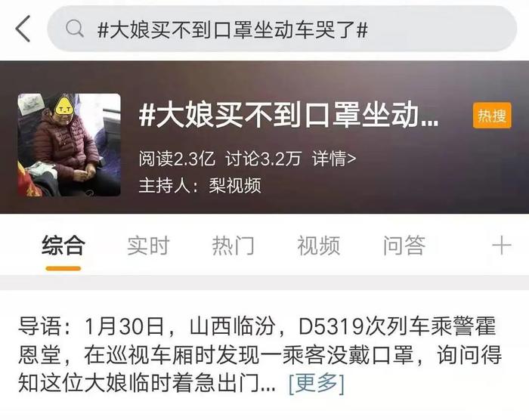This screenshot has height=420, width=529.
Task: Tap the magnifier search icon
Action: point(75,29)
